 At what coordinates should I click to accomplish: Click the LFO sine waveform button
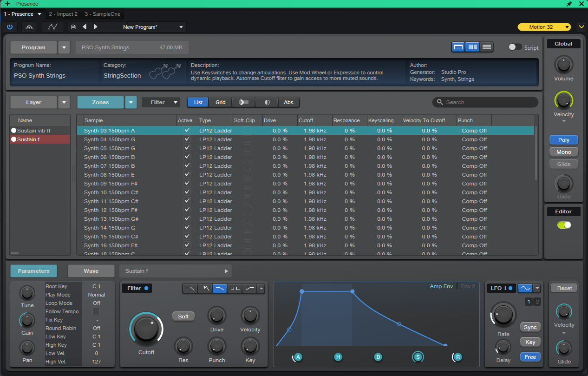(525, 288)
